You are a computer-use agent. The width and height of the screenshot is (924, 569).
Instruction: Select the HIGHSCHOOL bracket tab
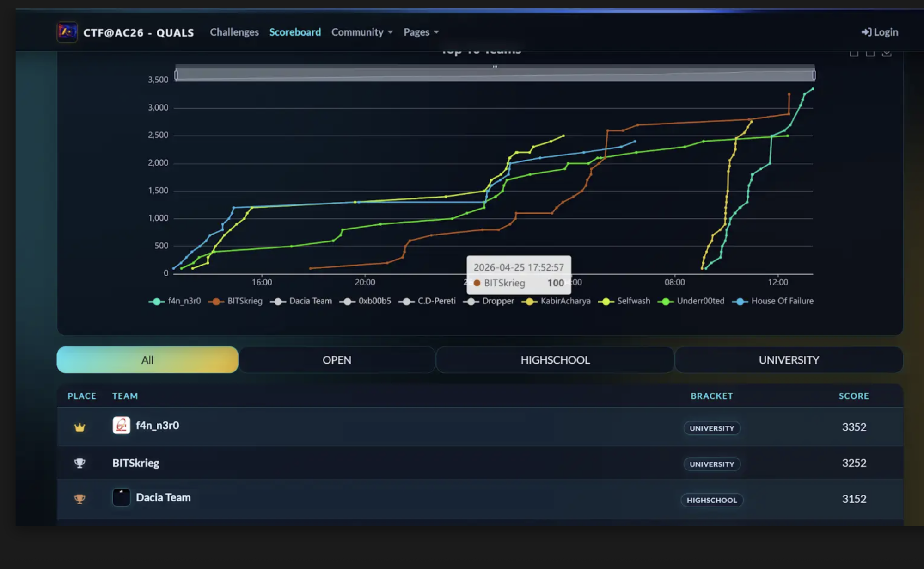tap(555, 360)
